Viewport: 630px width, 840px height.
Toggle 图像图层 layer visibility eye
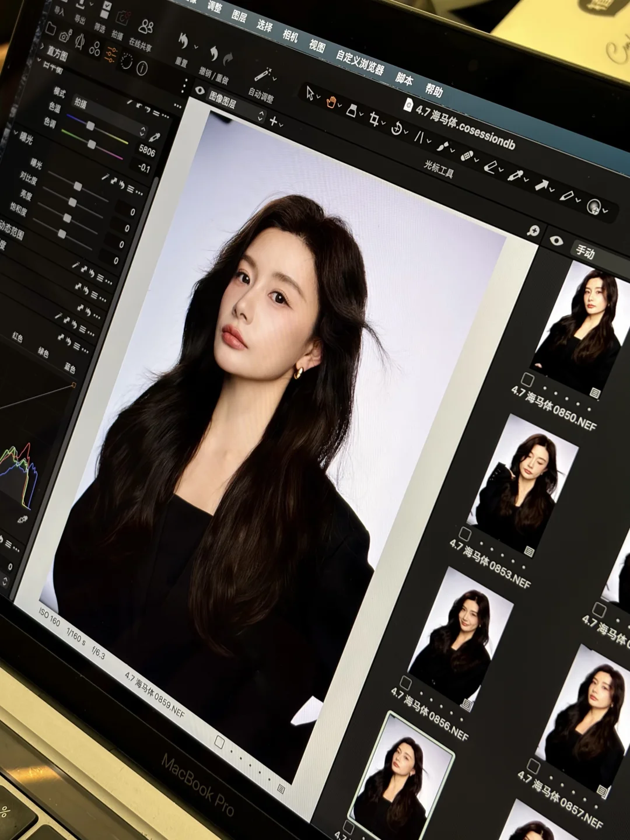coord(200,90)
